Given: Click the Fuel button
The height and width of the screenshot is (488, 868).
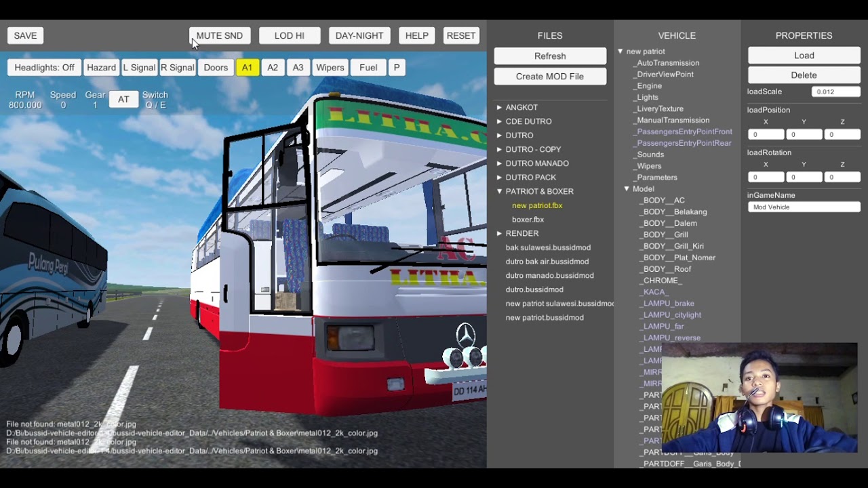Looking at the screenshot, I should [368, 68].
